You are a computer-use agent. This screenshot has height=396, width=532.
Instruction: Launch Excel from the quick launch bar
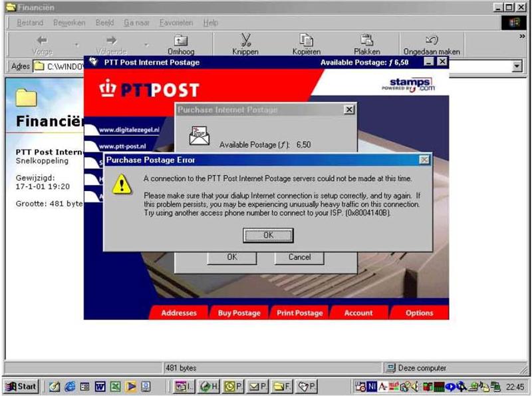click(x=115, y=387)
